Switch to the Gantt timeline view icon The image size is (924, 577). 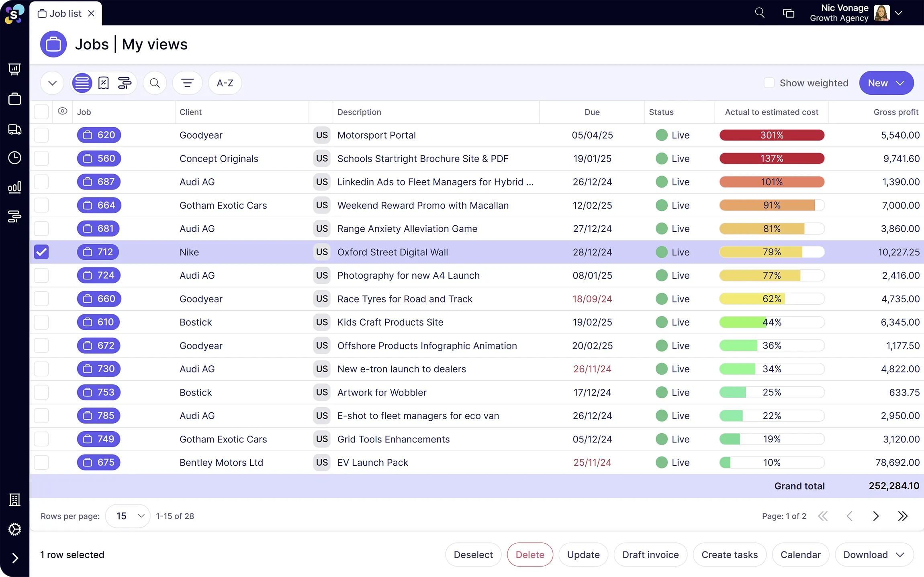pyautogui.click(x=125, y=83)
